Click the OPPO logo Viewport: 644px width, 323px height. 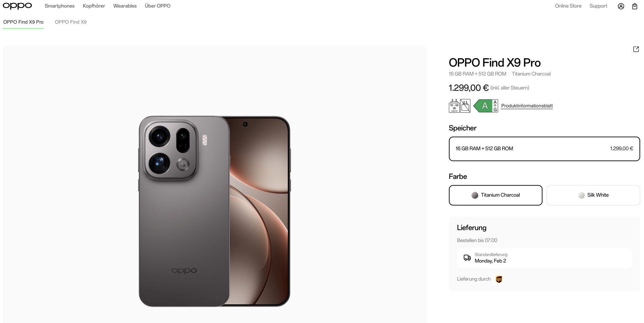click(17, 6)
